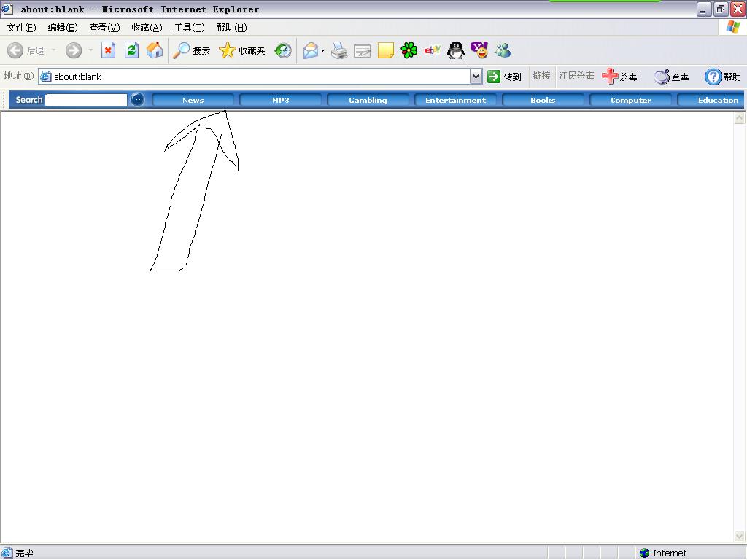Click the Print icon
The width and height of the screenshot is (747, 560).
(339, 50)
